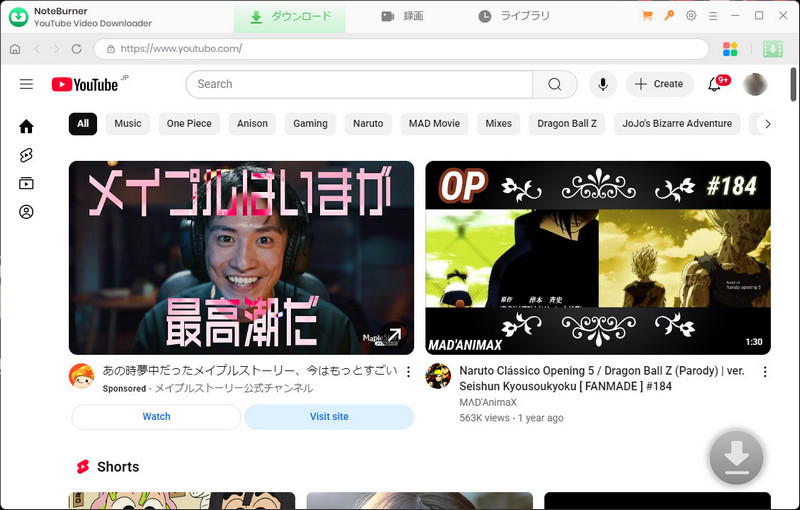Image resolution: width=800 pixels, height=510 pixels.
Task: Click the Visit site button
Action: (329, 417)
